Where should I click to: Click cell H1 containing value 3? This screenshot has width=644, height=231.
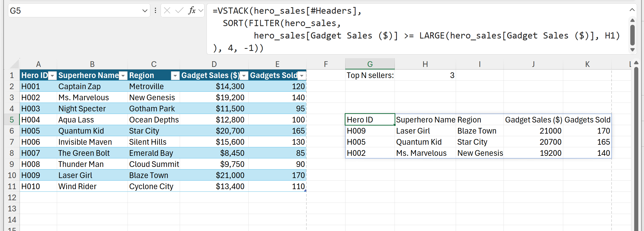click(x=425, y=75)
